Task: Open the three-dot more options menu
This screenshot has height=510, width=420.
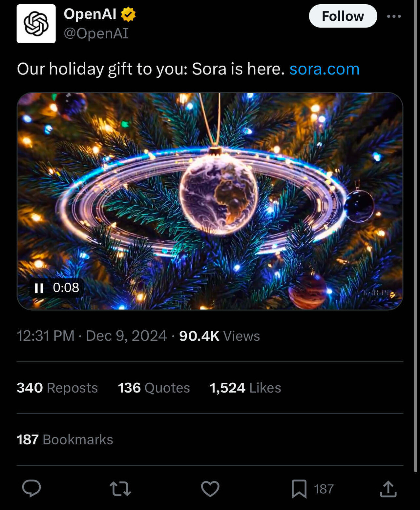Action: 394,16
